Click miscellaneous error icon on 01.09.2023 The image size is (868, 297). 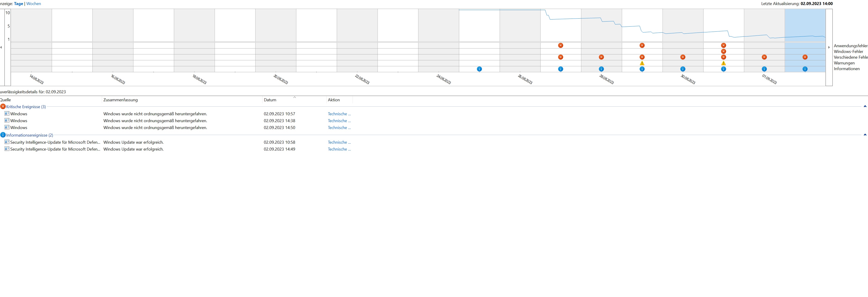[764, 57]
